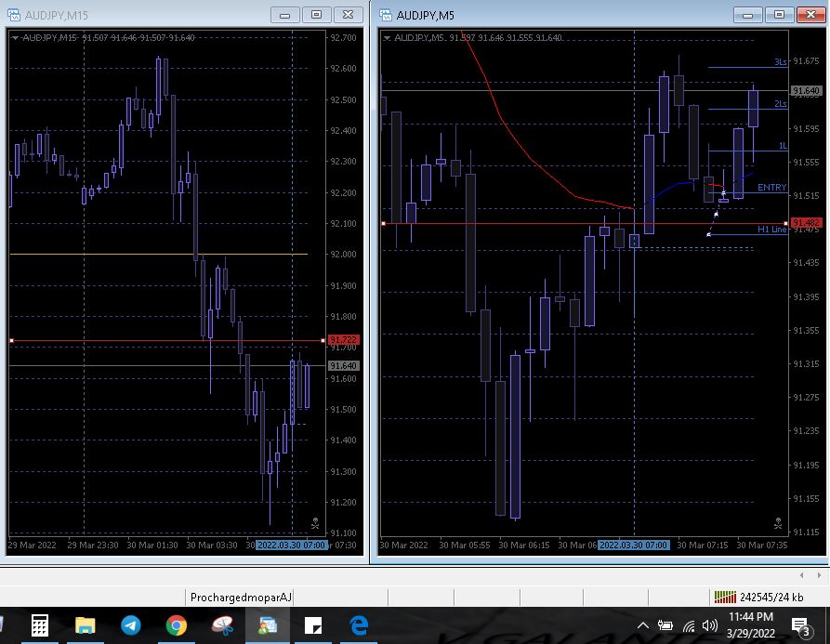Image resolution: width=830 pixels, height=644 pixels.
Task: Select the red 91.482 line price label
Action: tap(806, 223)
